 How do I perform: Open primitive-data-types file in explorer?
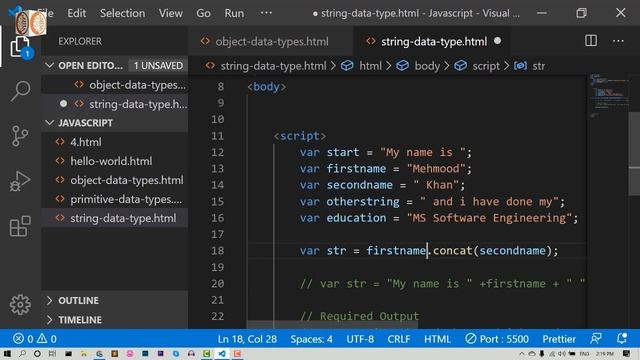pos(114,199)
